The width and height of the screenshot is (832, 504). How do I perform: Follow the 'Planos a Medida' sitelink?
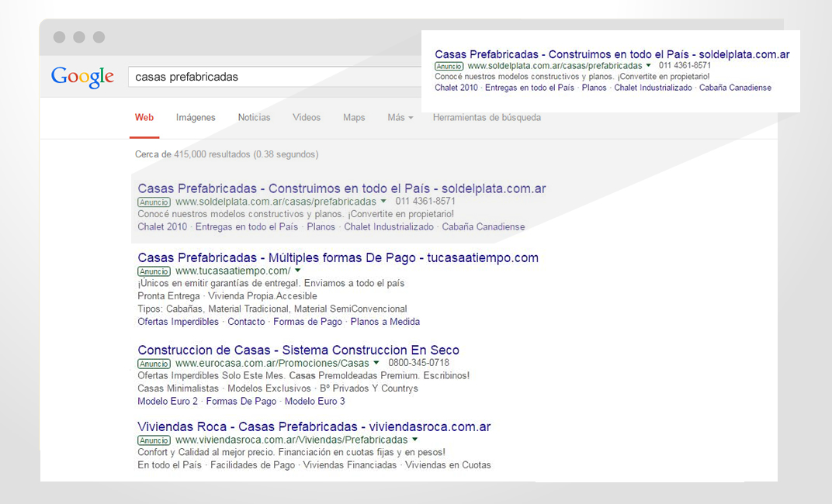[x=385, y=322]
